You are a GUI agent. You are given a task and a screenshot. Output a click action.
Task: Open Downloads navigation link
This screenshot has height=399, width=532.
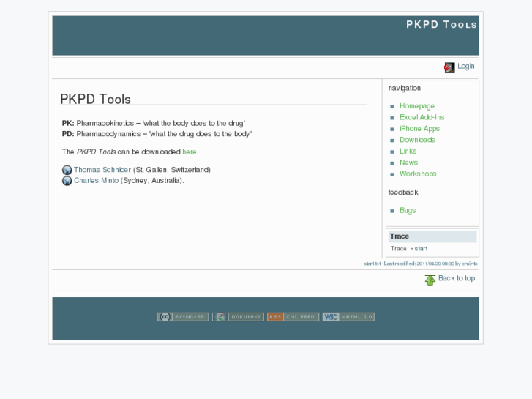(x=417, y=140)
